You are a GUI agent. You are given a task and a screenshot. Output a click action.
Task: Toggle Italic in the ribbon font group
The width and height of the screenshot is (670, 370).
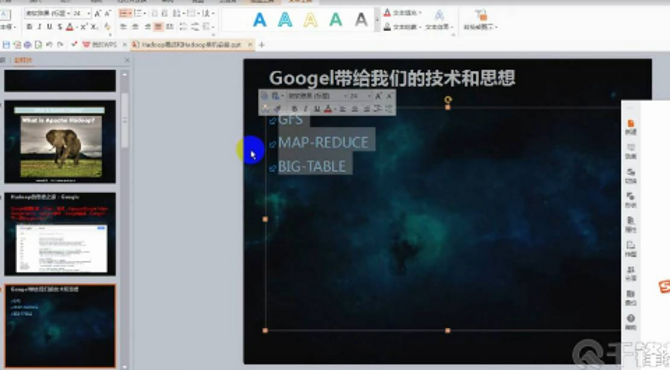[39, 26]
